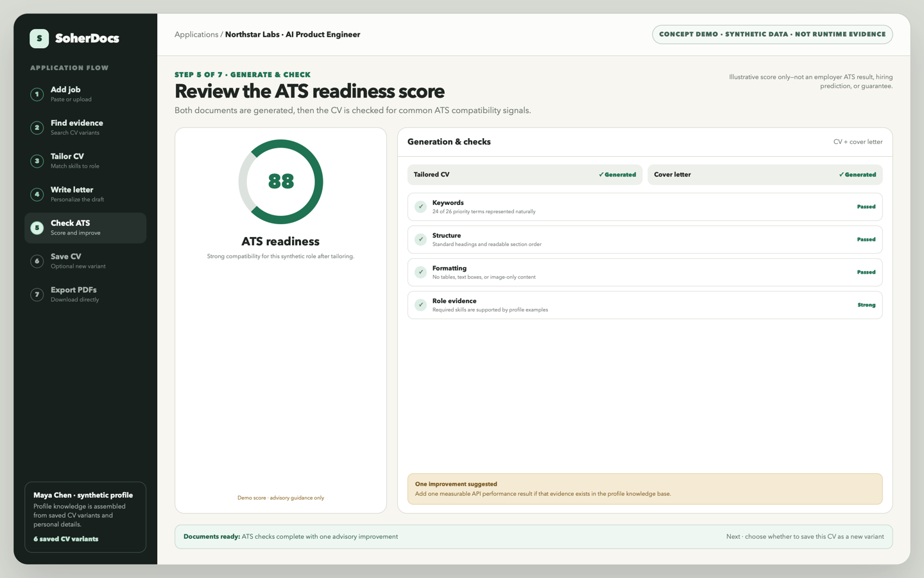Click the Strong status on Role evidence
924x578 pixels.
866,305
